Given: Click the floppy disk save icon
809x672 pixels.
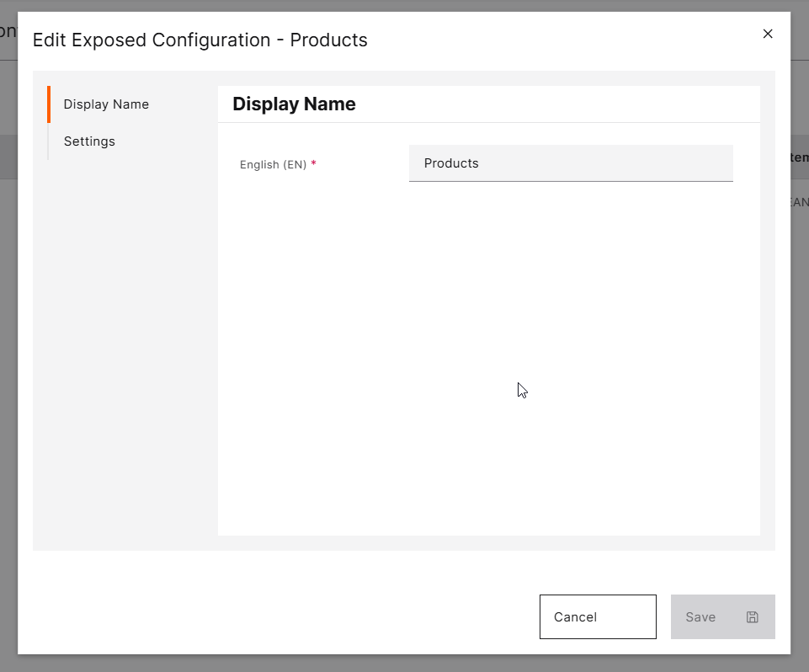Looking at the screenshot, I should point(753,616).
